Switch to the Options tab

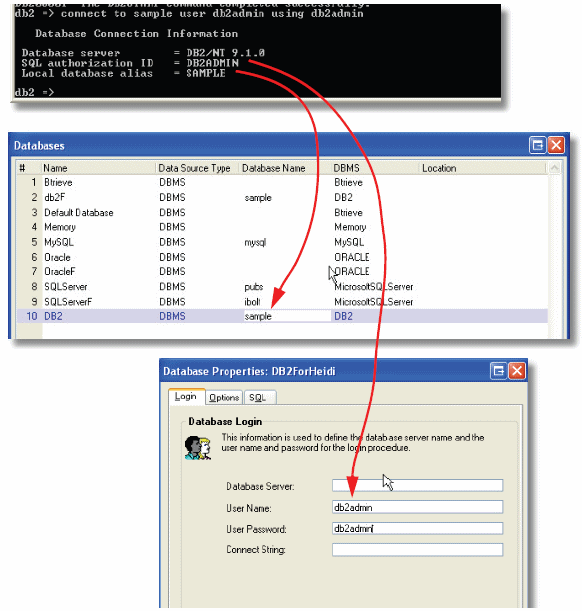click(x=224, y=397)
